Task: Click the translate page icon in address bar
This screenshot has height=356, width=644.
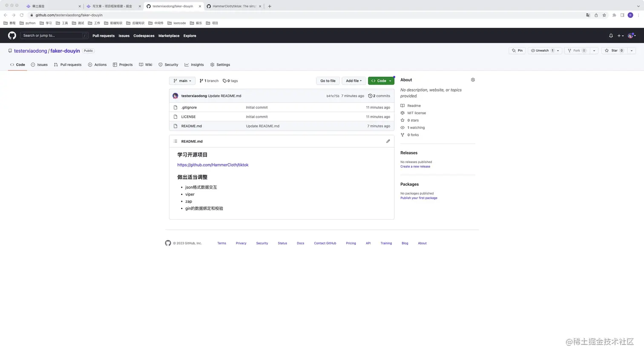Action: pos(588,15)
